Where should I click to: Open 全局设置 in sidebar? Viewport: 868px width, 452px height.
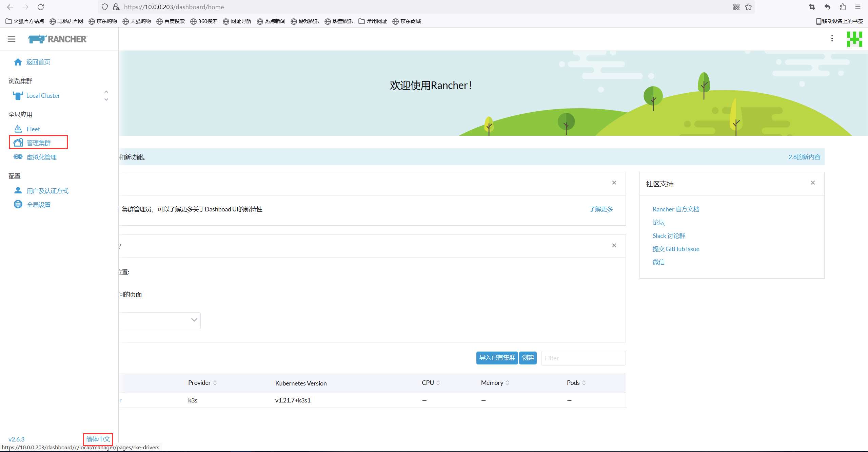(x=39, y=205)
